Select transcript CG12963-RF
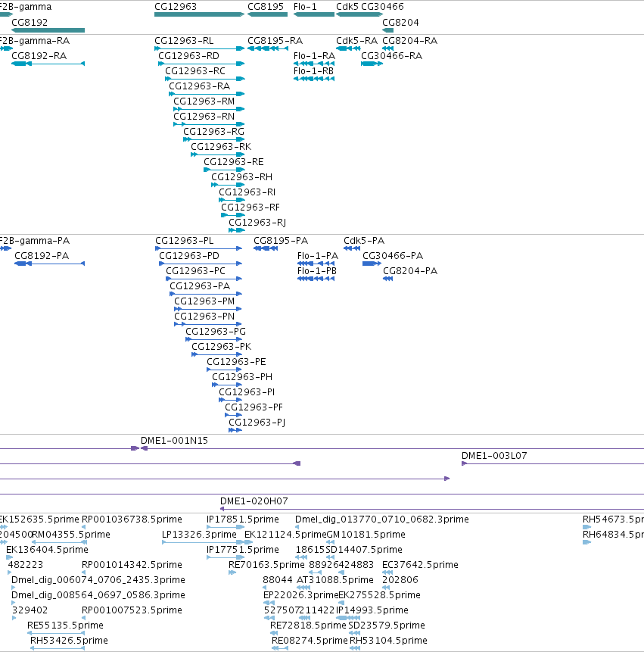This screenshot has height=652, width=644. tap(233, 215)
